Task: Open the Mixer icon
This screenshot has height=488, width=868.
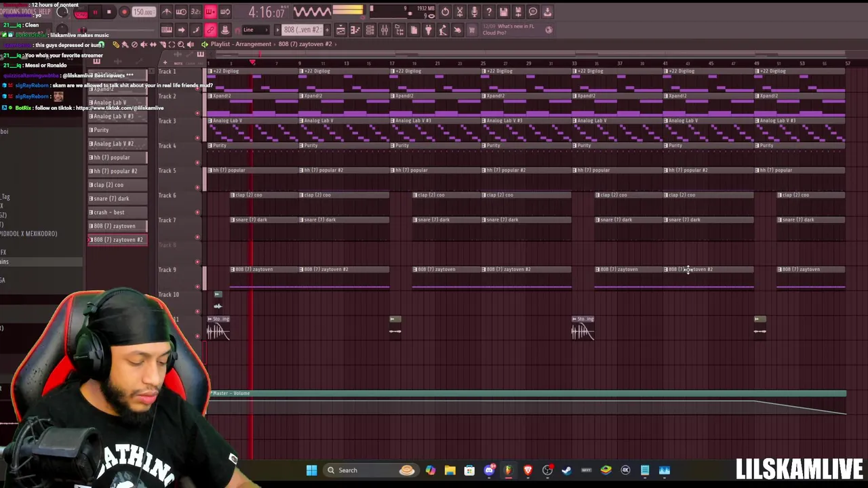Action: 384,30
